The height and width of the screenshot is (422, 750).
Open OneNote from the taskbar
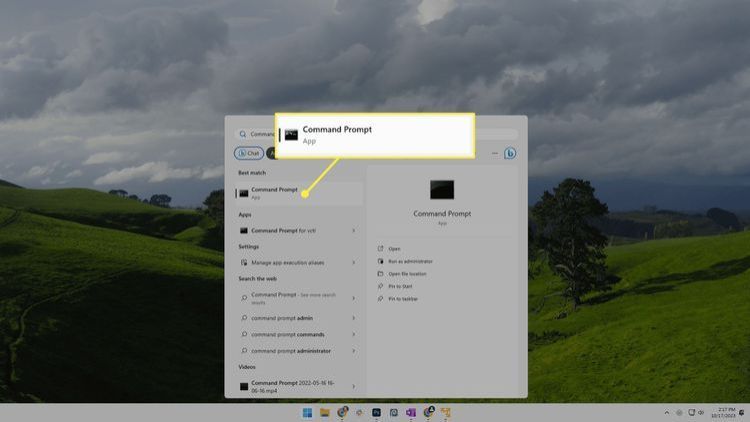click(410, 412)
